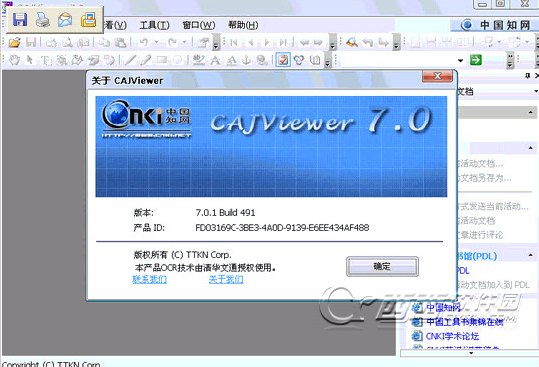
Task: Select the Rectangle annotation tool
Action: (161, 60)
